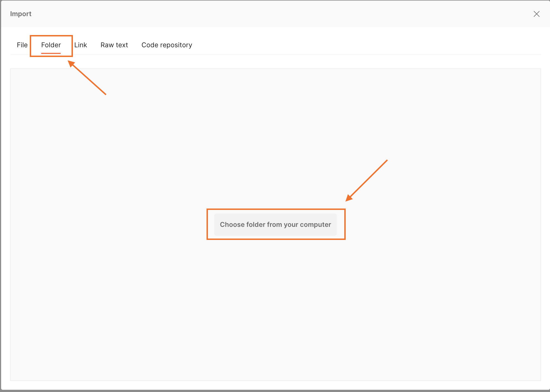Click the Import dialog title
Image resolution: width=550 pixels, height=392 pixels.
click(21, 14)
